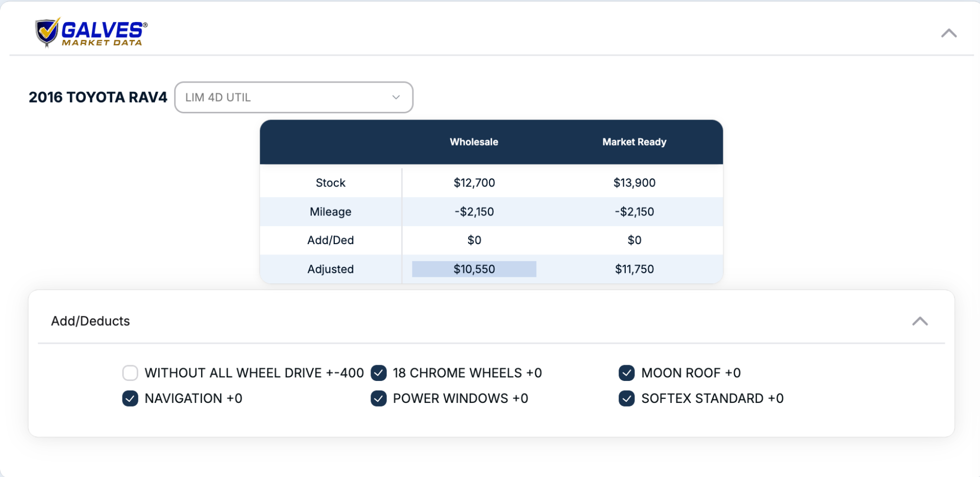Click Market Ready column header
The height and width of the screenshot is (477, 980).
(634, 142)
